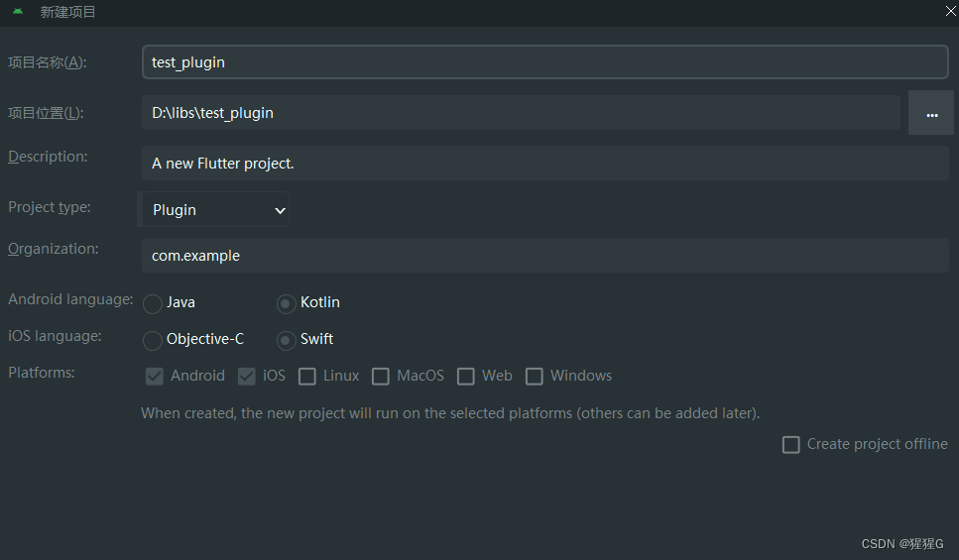
Task: Choose Objective-C for iOS language
Action: [153, 340]
